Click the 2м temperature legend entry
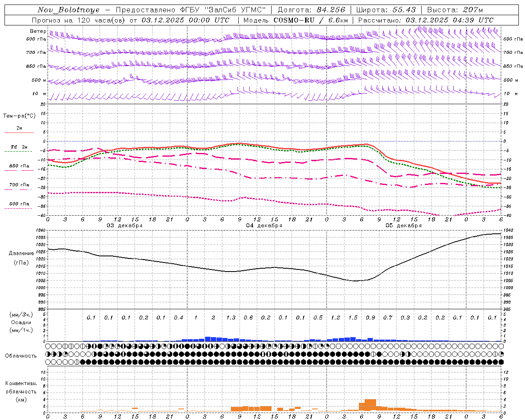The height and width of the screenshot is (420, 525). point(19,128)
